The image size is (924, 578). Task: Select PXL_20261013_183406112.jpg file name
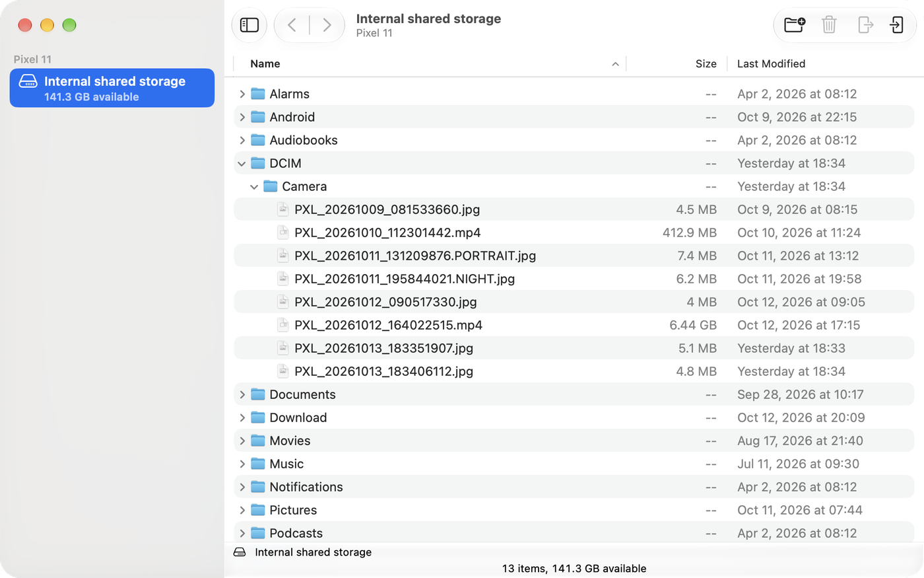click(x=383, y=371)
